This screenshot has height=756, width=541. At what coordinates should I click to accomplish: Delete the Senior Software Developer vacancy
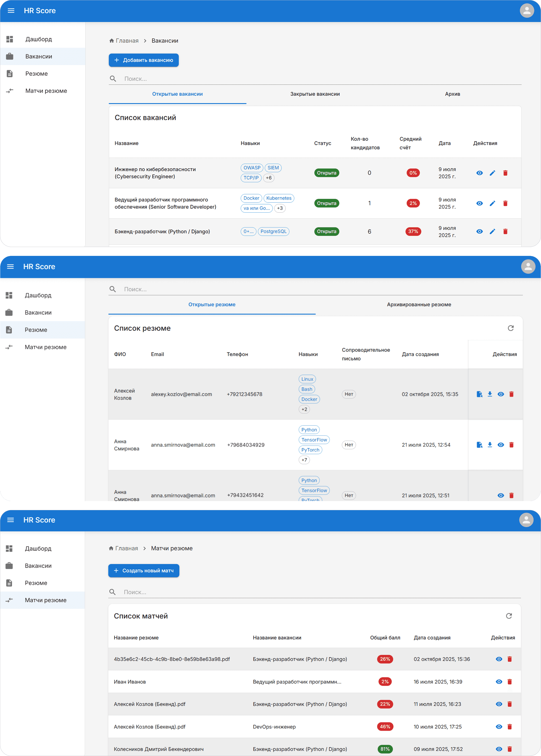pos(505,203)
